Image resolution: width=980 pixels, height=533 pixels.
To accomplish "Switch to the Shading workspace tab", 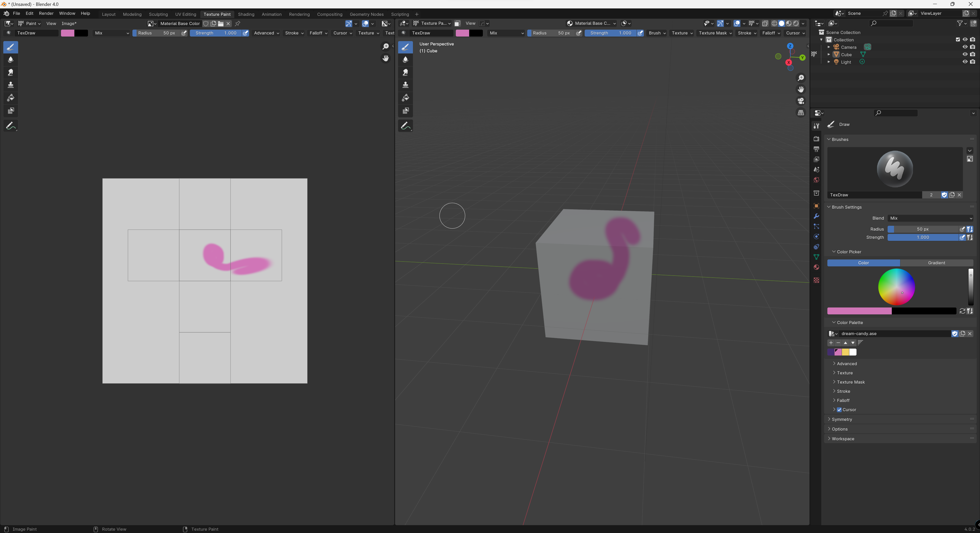I will point(246,14).
